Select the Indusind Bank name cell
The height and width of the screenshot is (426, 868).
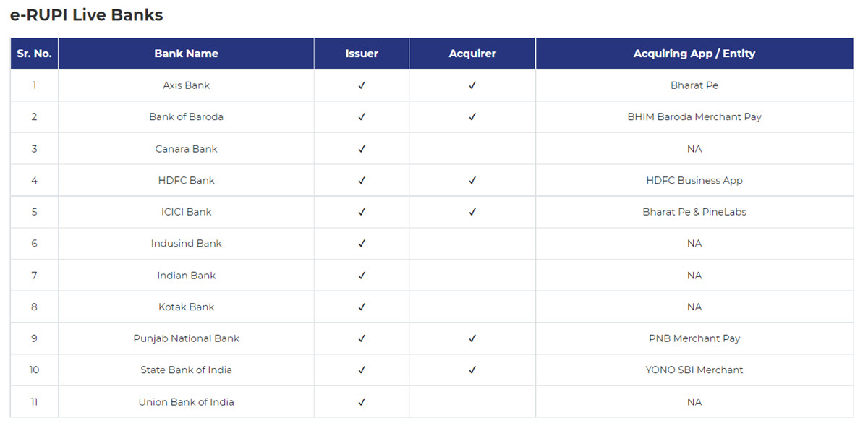pyautogui.click(x=186, y=244)
